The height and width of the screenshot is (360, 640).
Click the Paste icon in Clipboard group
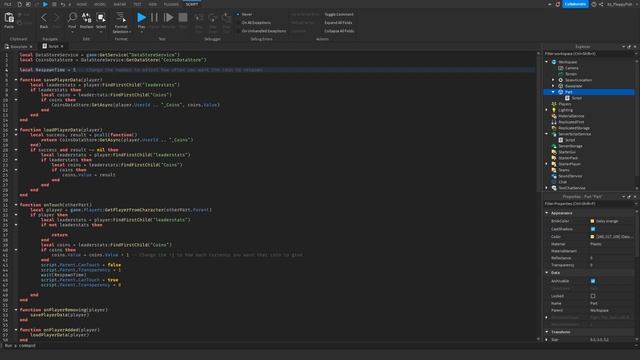[9, 18]
